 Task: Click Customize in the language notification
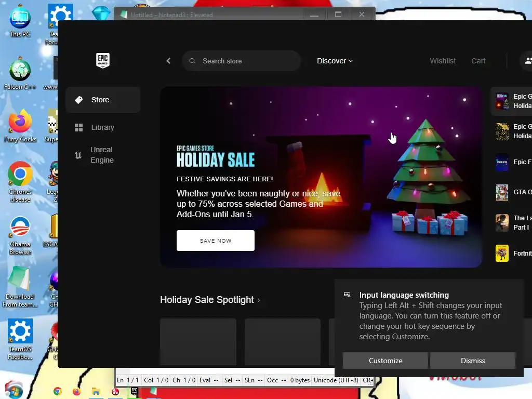(x=385, y=361)
